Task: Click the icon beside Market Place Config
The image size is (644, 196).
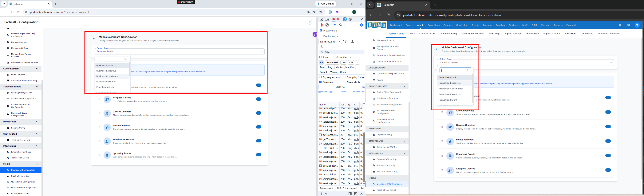Action: click(x=374, y=172)
